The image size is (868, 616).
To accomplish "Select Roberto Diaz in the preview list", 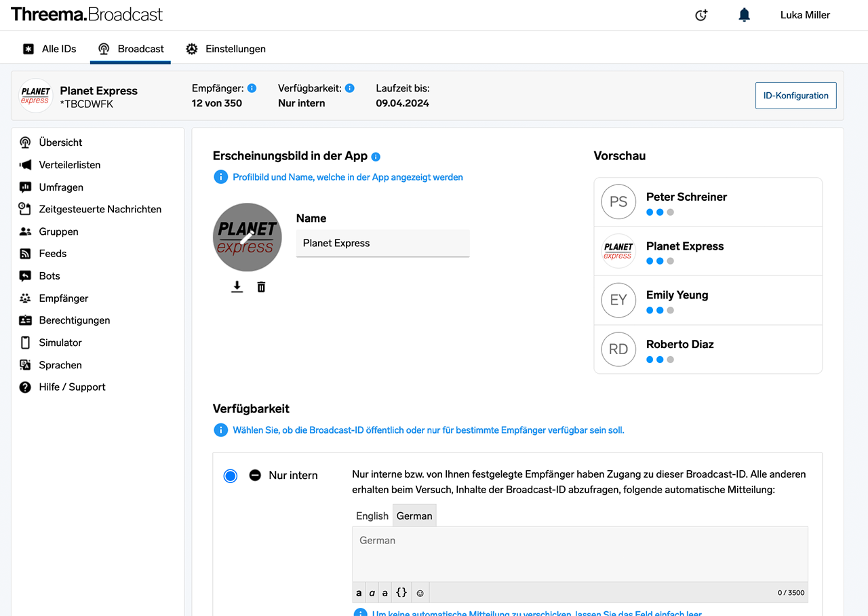I will coord(708,349).
